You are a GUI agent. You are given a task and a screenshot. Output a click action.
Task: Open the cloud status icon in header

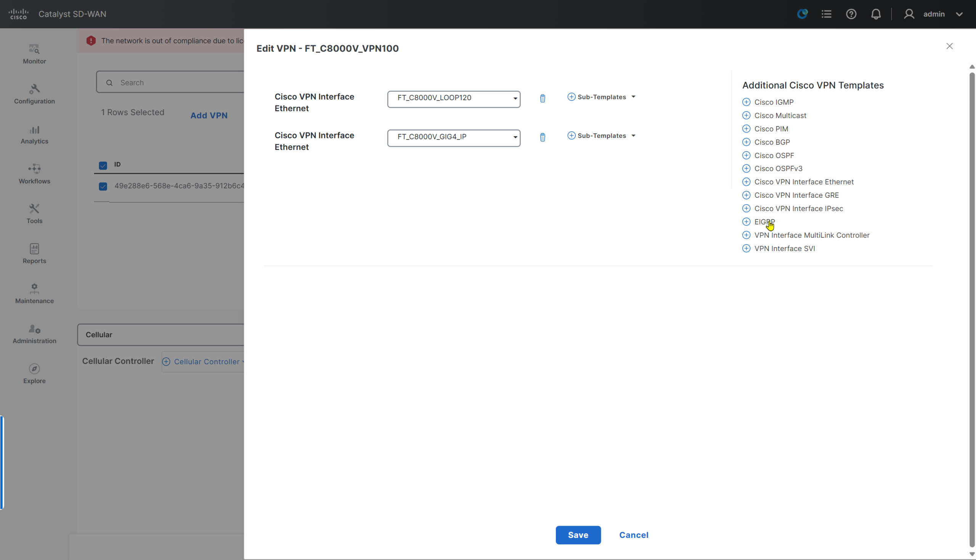pos(802,14)
